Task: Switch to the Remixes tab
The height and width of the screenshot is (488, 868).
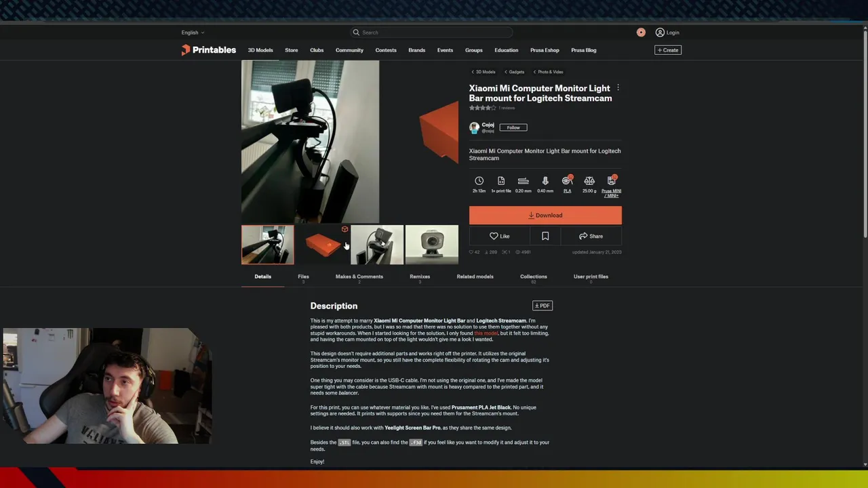Action: [x=420, y=277]
